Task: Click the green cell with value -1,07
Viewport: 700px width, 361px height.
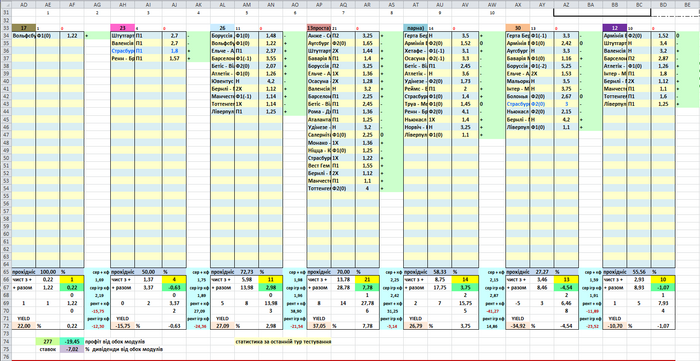Action: tap(663, 287)
